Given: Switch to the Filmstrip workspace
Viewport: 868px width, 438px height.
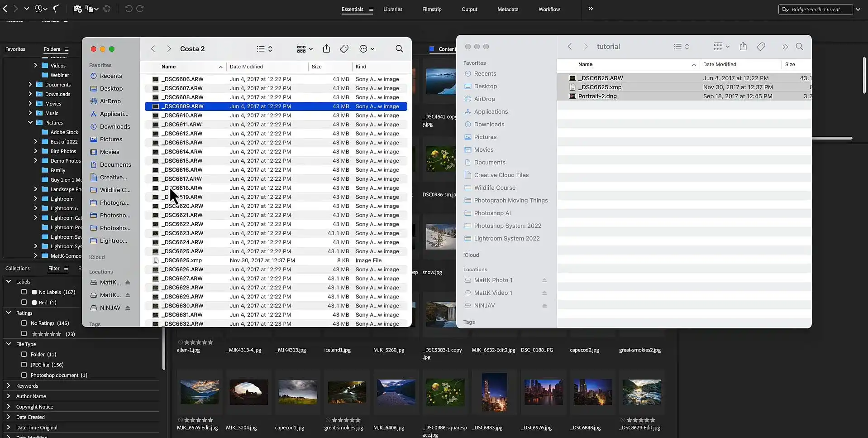Looking at the screenshot, I should (431, 9).
